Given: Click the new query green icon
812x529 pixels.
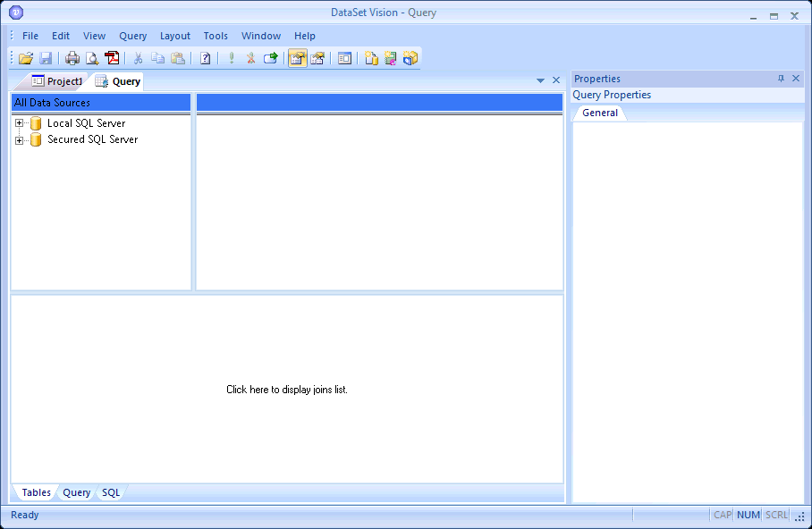Looking at the screenshot, I should [391, 58].
